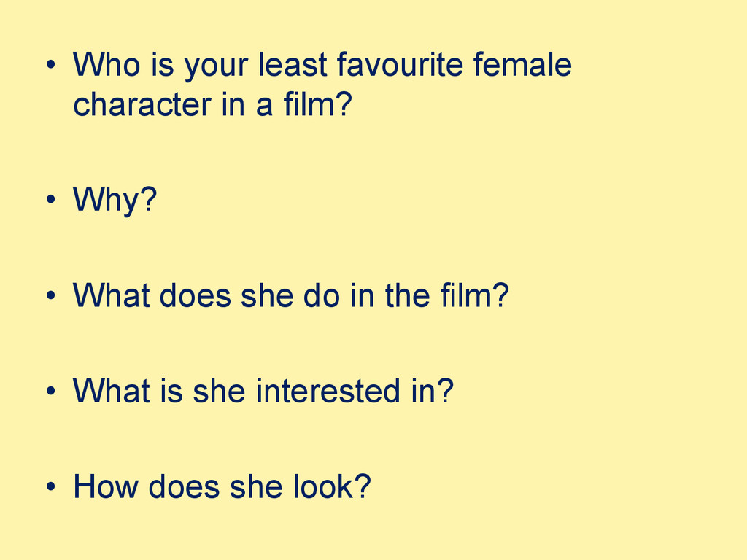Viewport: 747px width, 560px height.
Task: Click the word 'favourite' in the first line
Action: 400,64
